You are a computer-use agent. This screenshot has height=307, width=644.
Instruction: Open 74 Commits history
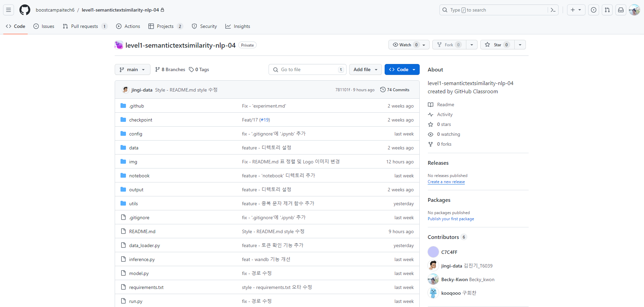[395, 90]
